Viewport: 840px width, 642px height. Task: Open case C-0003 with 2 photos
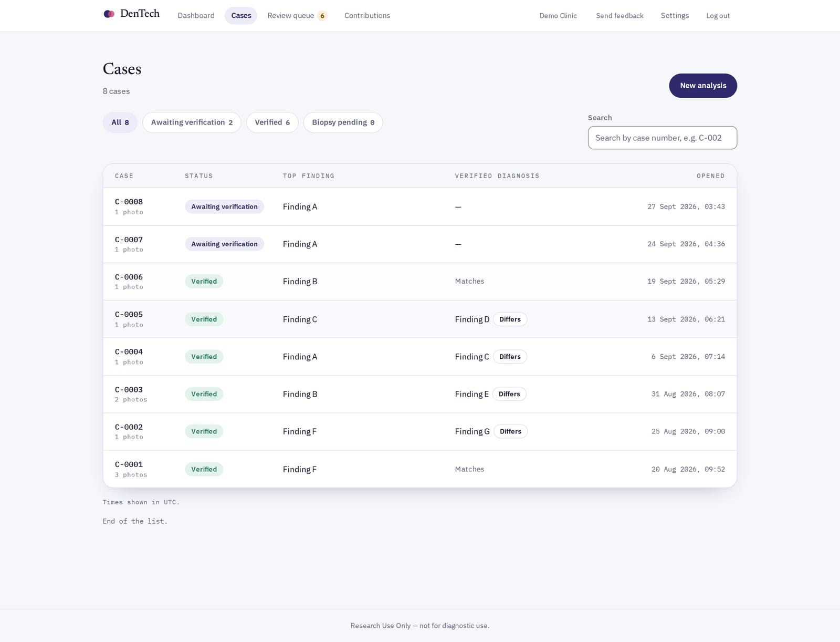point(420,394)
